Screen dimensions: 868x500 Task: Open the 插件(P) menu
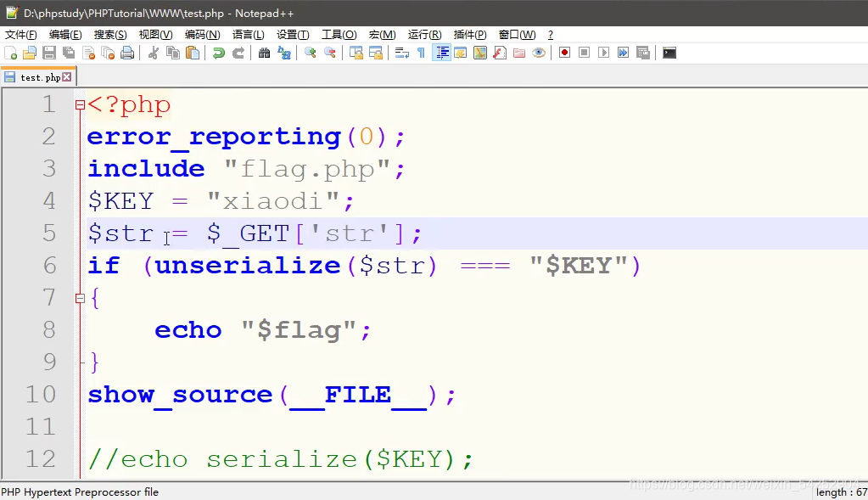(x=470, y=34)
